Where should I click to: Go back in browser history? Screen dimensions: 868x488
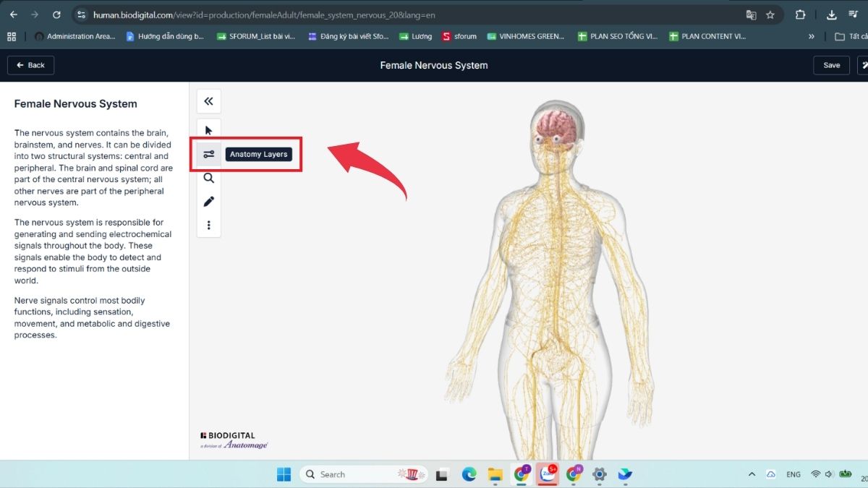[13, 14]
